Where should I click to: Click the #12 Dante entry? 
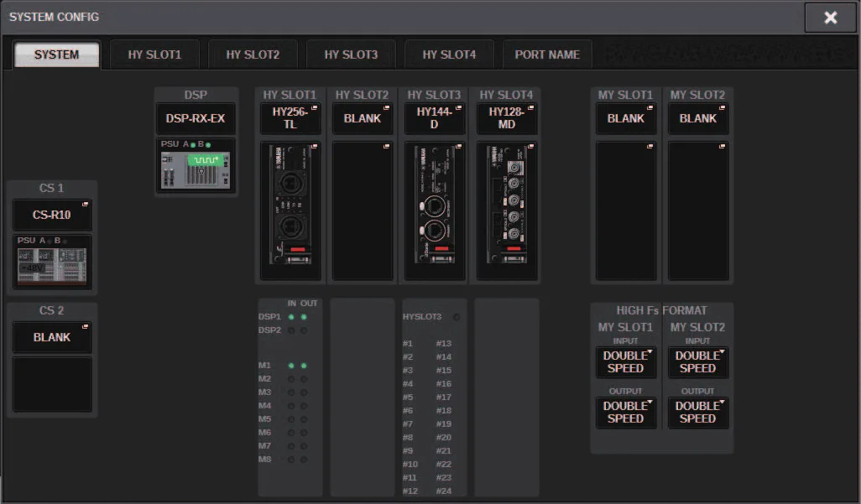410,491
